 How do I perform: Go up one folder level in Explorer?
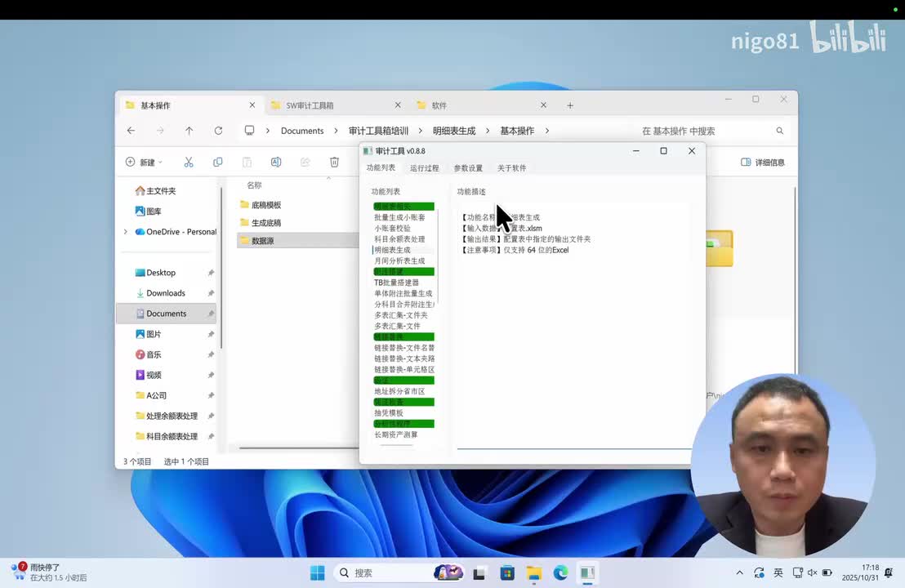[189, 131]
